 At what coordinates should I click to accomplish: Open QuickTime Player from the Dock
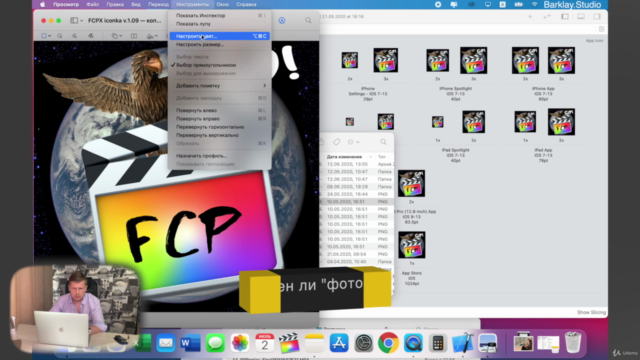tap(413, 343)
